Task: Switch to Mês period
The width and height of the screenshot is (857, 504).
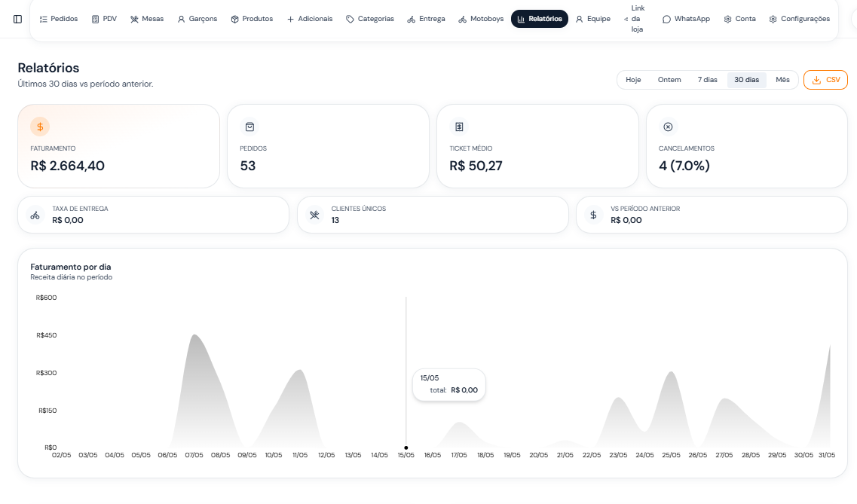Action: coord(782,80)
